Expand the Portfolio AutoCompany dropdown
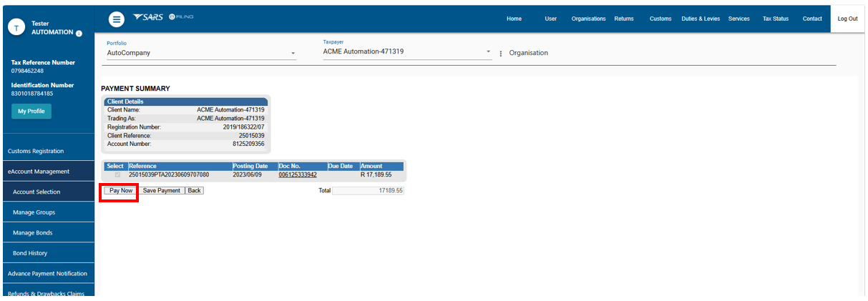 click(293, 54)
